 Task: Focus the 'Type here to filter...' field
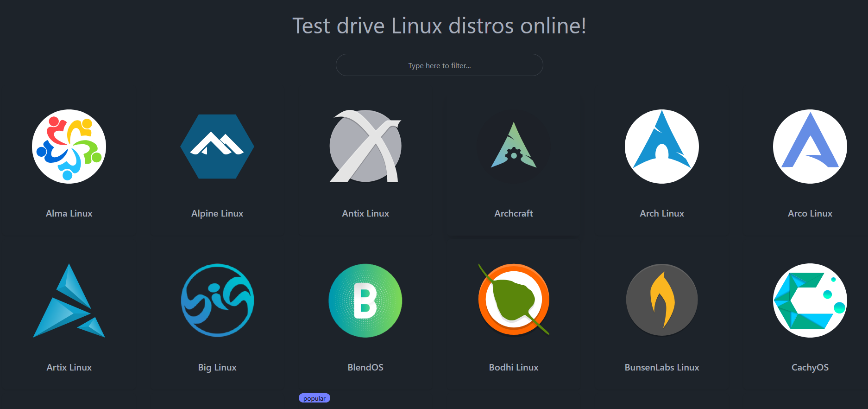pyautogui.click(x=440, y=65)
